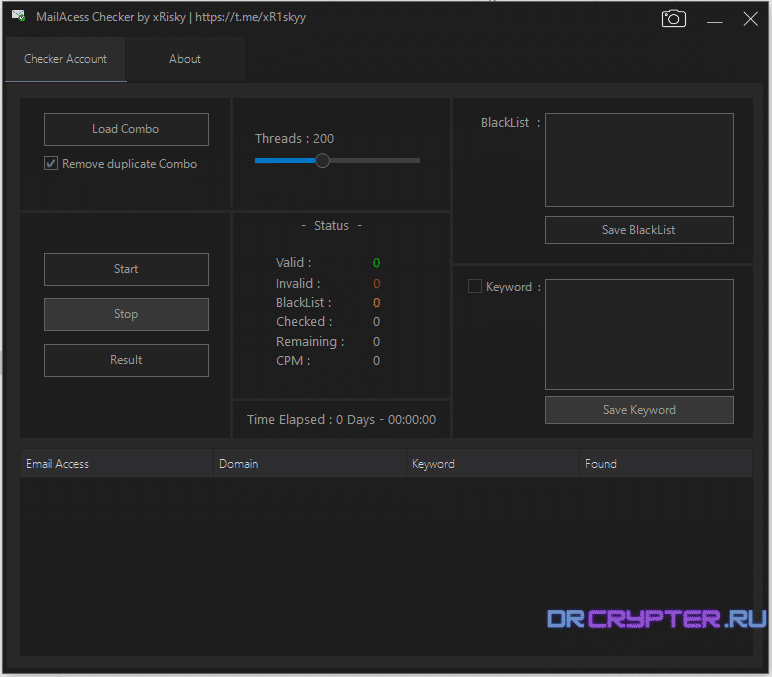
Task: Close the MailAcess Checker window
Action: tap(750, 19)
